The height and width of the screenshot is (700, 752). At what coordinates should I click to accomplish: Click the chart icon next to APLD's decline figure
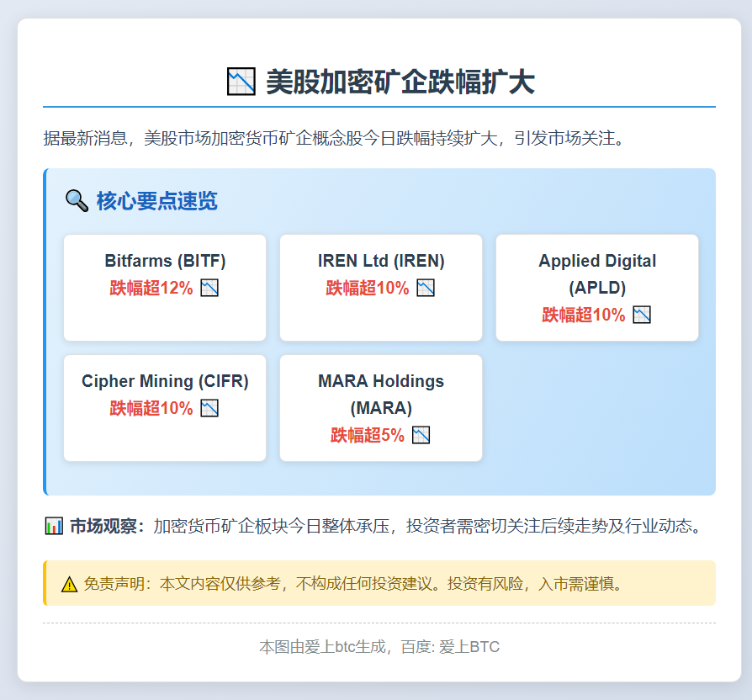click(x=642, y=315)
